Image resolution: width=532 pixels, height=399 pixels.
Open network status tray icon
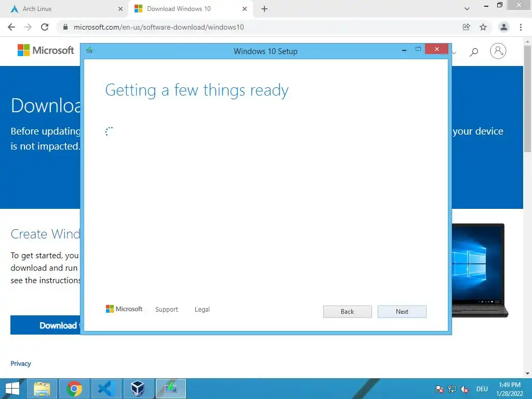tap(452, 389)
